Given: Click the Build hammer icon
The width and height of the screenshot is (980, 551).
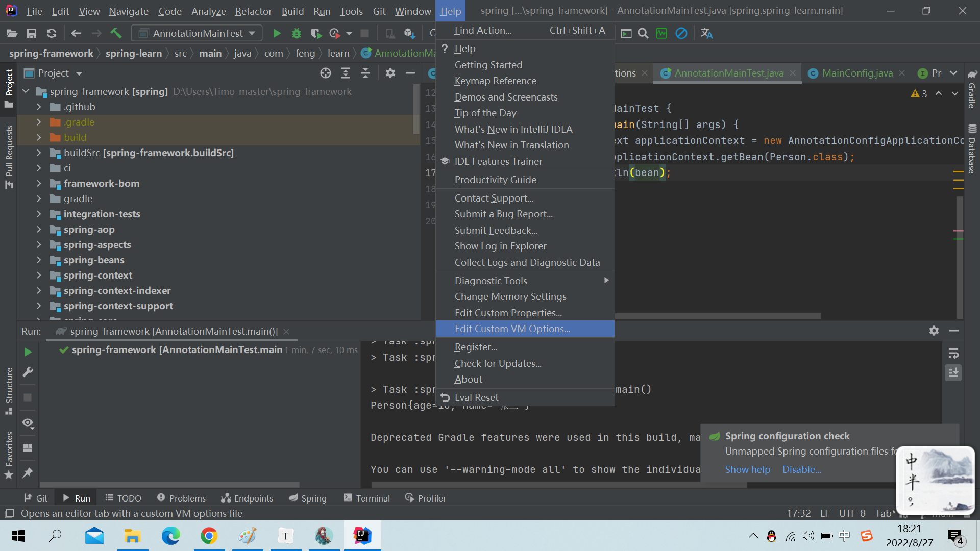Looking at the screenshot, I should 116,33.
